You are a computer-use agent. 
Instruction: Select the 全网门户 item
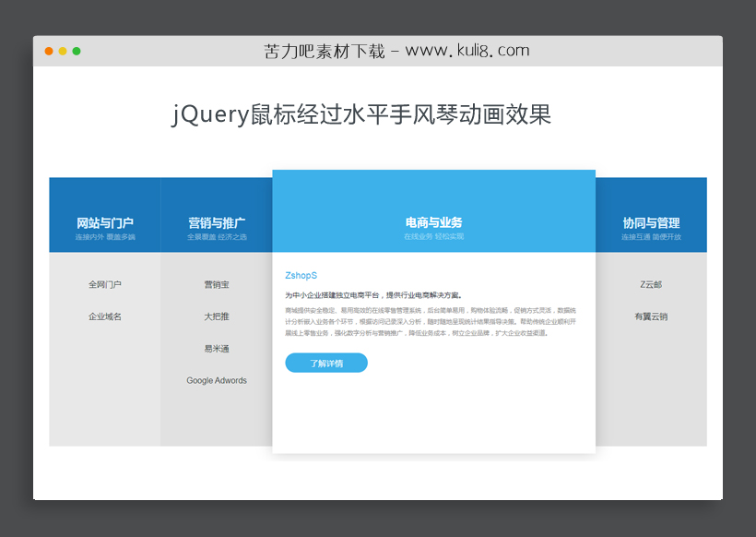click(x=104, y=284)
